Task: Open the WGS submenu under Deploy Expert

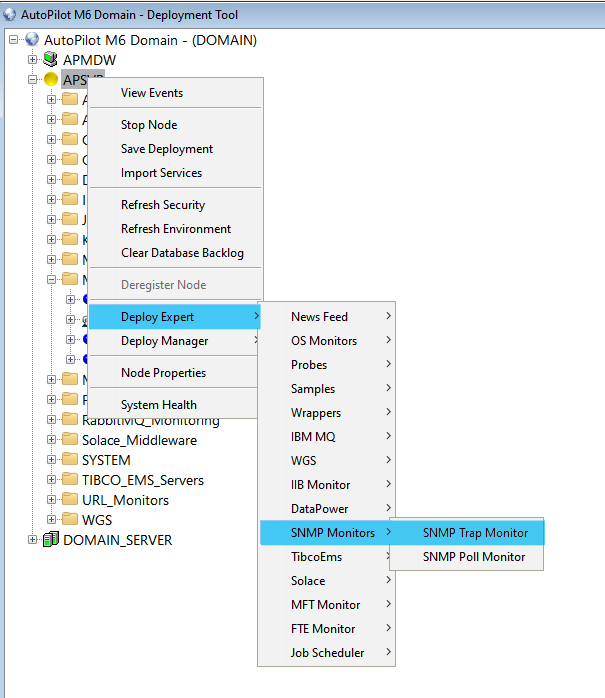Action: pos(327,461)
